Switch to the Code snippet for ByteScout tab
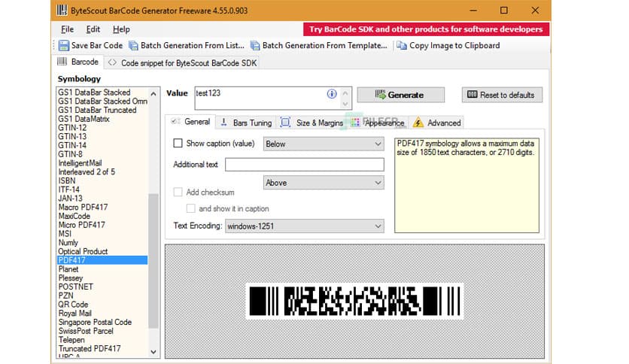Viewport: 629px width, 364px height. (182, 63)
